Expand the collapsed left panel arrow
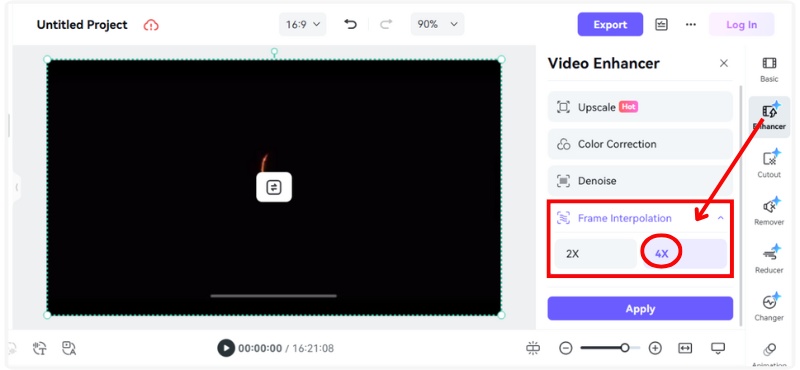The height and width of the screenshot is (370, 800). point(16,187)
